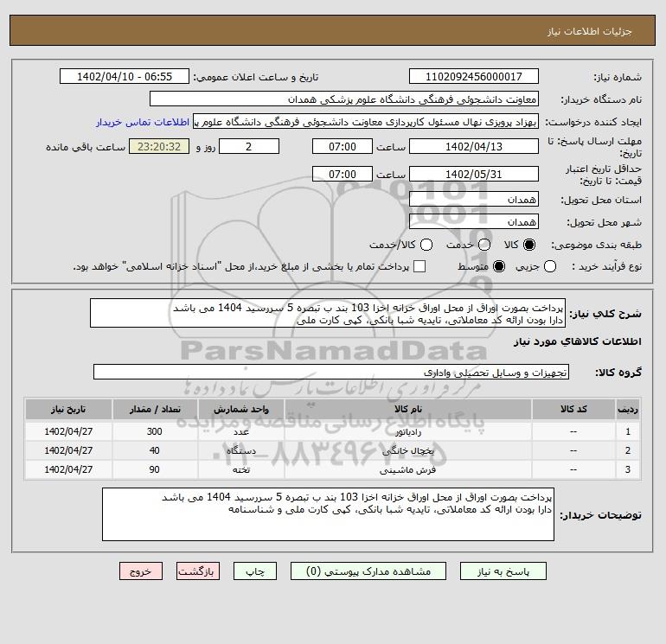Click the چاپ print button

[x=255, y=571]
